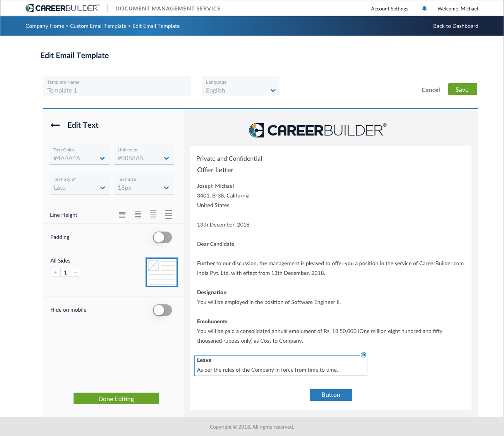This screenshot has width=504, height=436.
Task: Click the 'Designation' heading in the letter
Action: tap(212, 292)
